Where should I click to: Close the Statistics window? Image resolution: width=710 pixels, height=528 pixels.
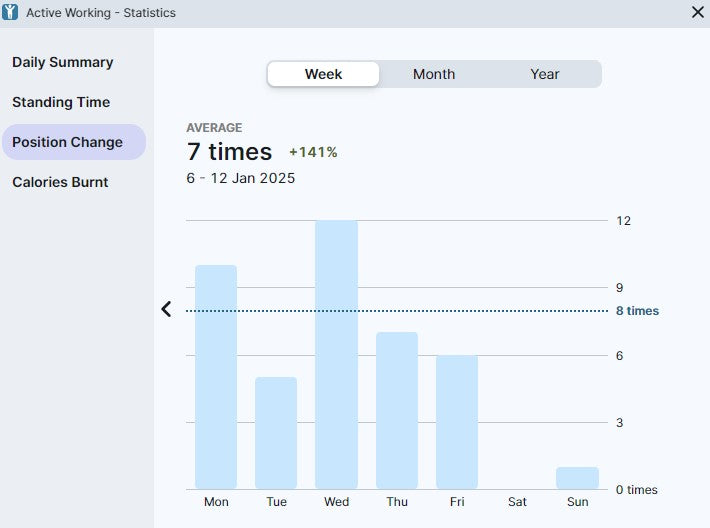697,12
